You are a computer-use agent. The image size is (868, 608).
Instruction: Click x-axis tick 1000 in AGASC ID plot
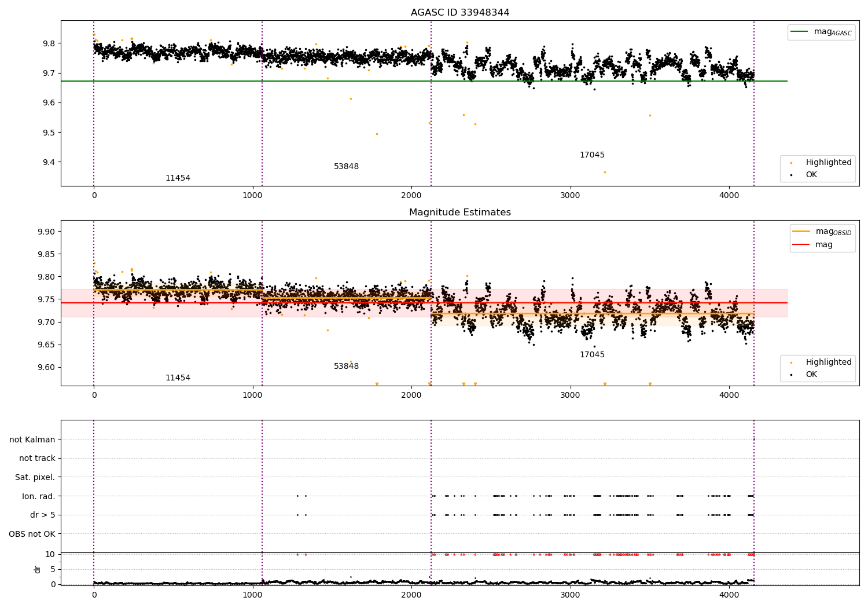click(253, 196)
